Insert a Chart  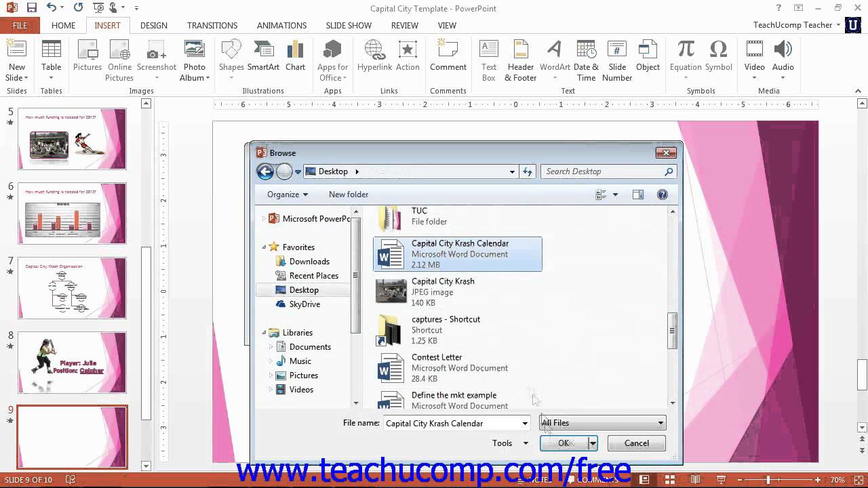pos(295,56)
